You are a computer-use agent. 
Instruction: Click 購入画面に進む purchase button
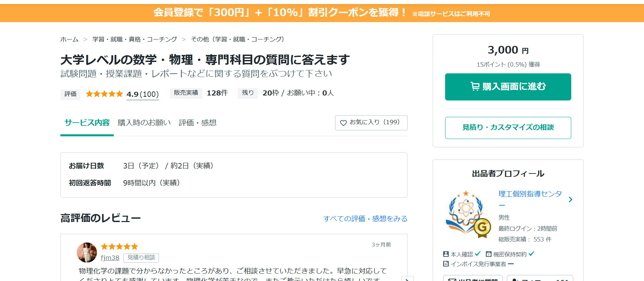pos(508,87)
